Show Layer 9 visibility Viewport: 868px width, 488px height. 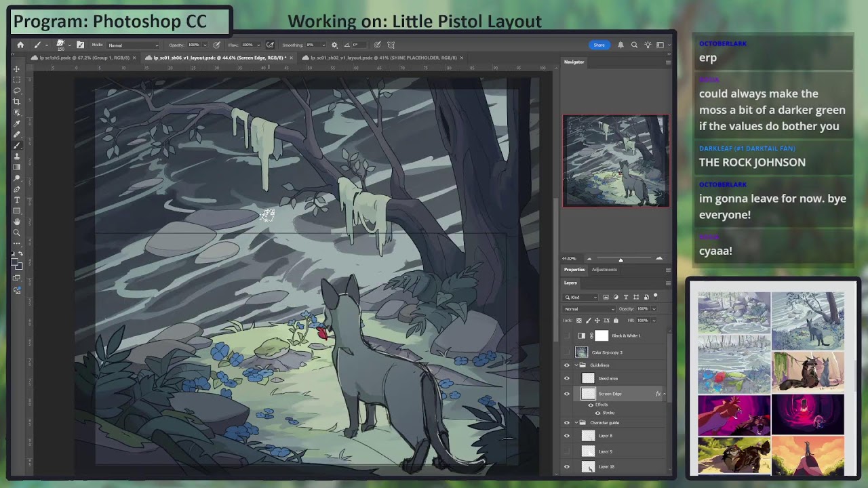pos(567,451)
